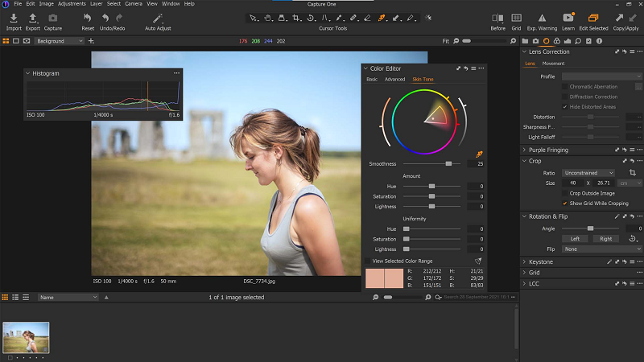Switch to Color Editor Basic tab
The height and width of the screenshot is (362, 644).
pos(372,79)
